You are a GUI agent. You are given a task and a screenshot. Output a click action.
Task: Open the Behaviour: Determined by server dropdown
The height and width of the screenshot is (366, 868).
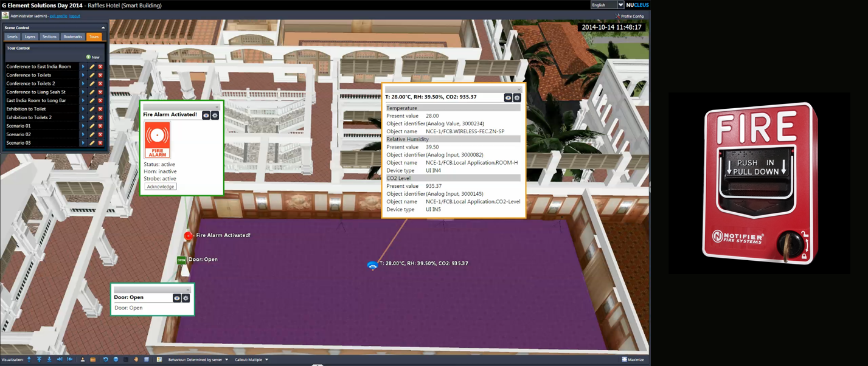(198, 360)
